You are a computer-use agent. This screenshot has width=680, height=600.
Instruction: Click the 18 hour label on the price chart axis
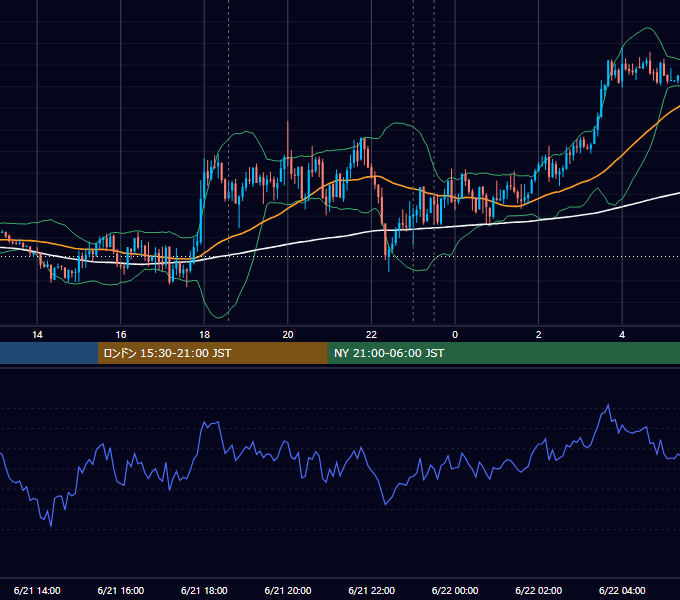tap(204, 335)
